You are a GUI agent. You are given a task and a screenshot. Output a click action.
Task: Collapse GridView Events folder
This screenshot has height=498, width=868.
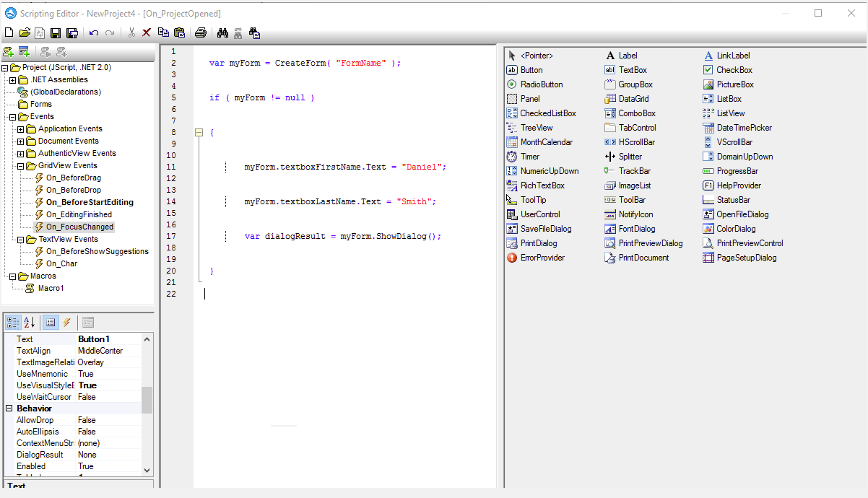[x=21, y=166]
